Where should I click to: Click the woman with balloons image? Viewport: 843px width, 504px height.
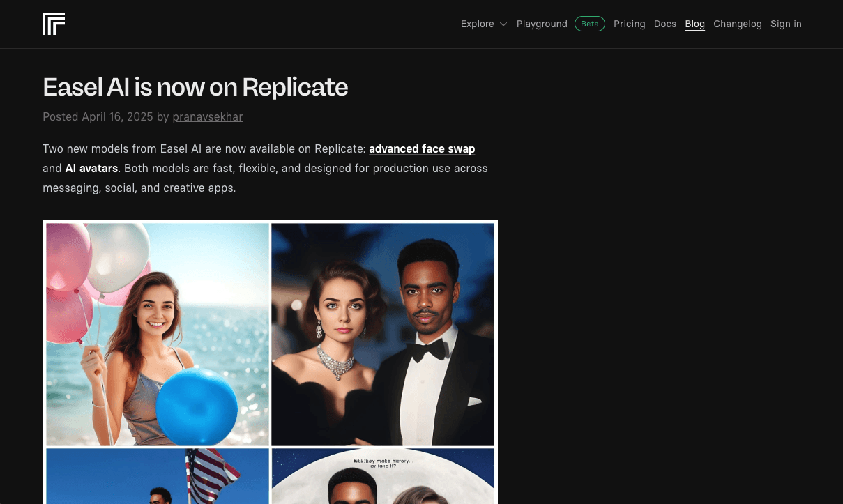click(x=158, y=335)
